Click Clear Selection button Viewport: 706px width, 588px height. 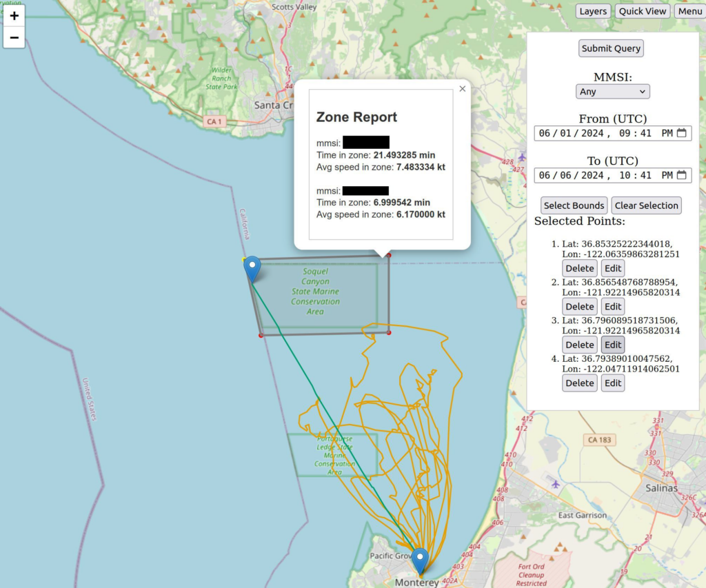pos(646,205)
